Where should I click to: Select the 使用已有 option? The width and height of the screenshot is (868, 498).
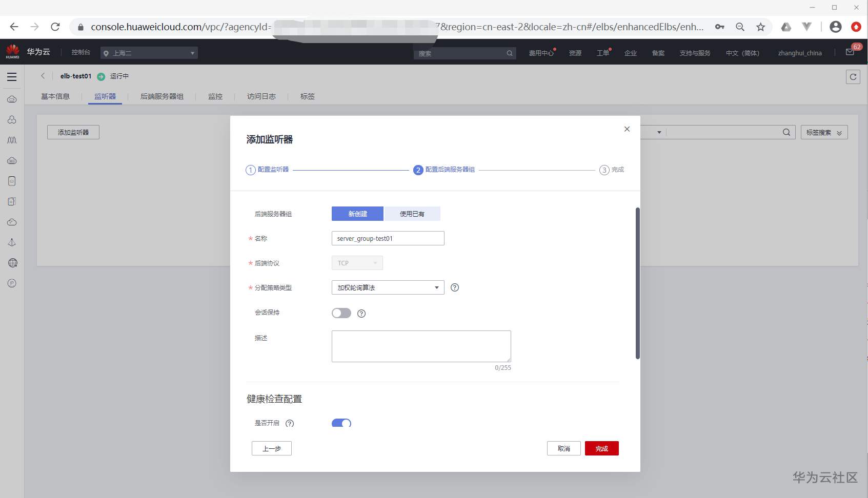[412, 214]
